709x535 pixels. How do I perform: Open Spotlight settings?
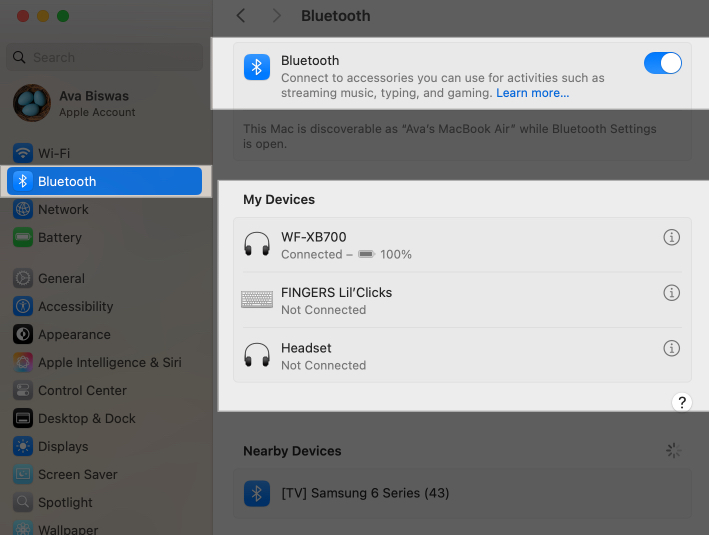coord(104,502)
